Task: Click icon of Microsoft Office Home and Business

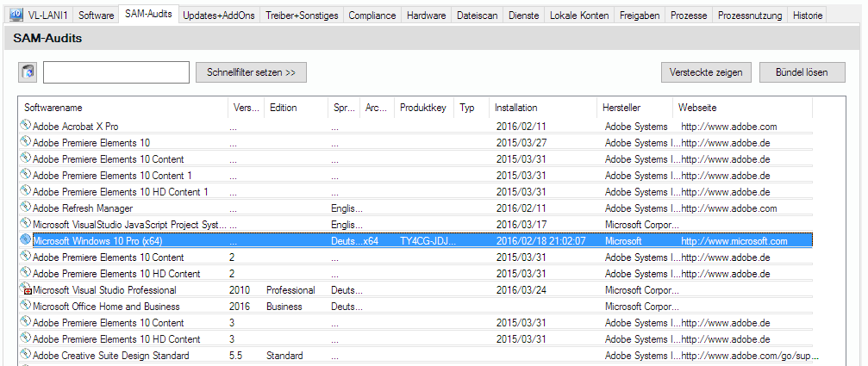Action: 26,305
